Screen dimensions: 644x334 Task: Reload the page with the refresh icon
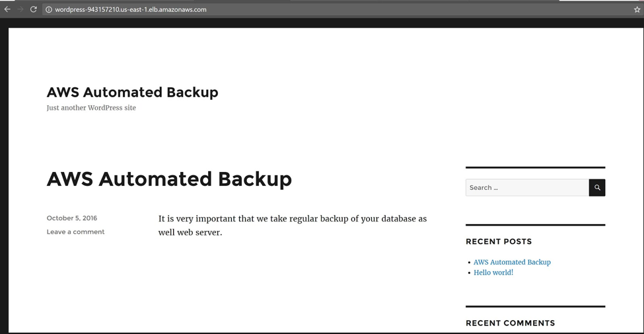pos(34,9)
